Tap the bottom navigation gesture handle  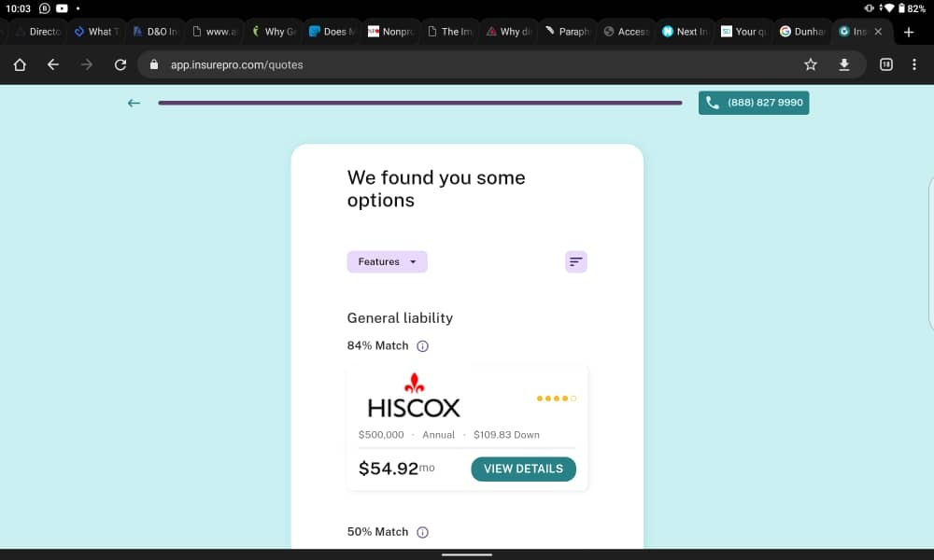[x=467, y=554]
